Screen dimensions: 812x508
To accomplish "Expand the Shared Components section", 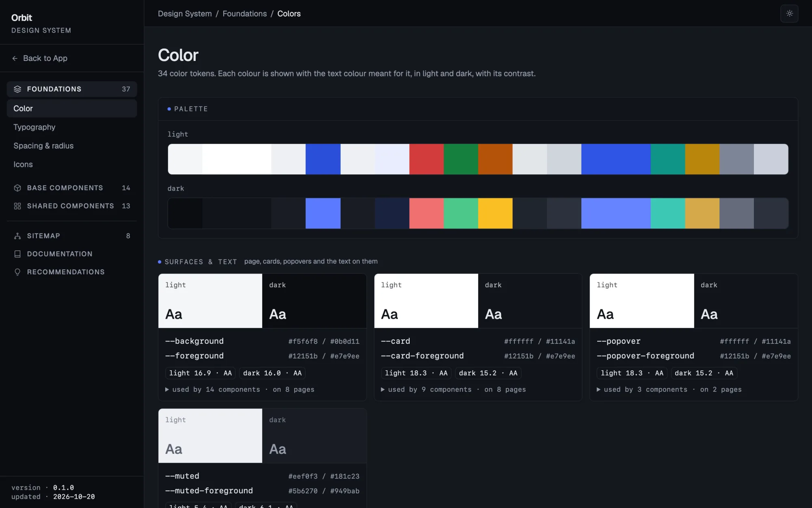I will click(72, 206).
